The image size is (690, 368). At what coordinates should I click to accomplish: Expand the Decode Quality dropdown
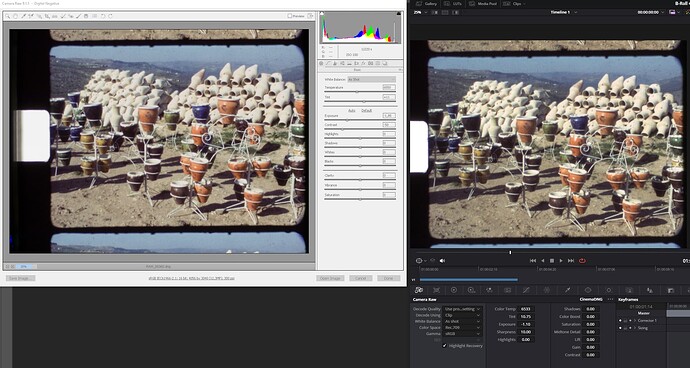(x=462, y=309)
